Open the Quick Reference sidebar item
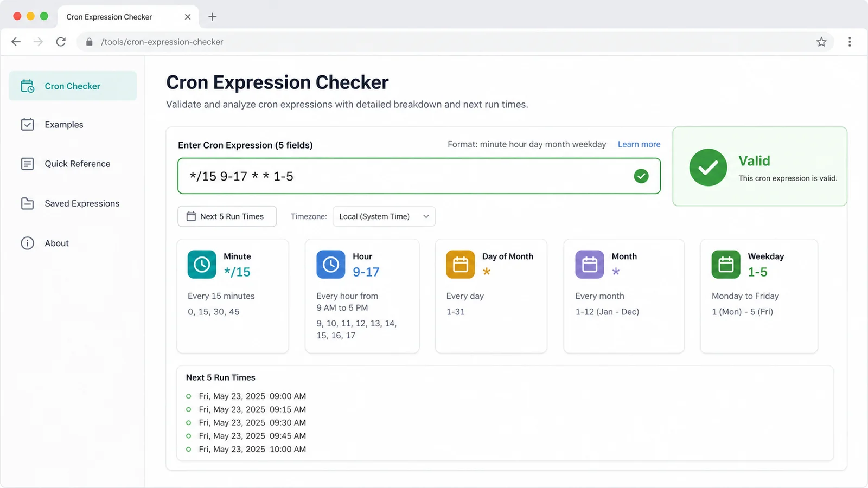Image resolution: width=868 pixels, height=488 pixels. click(x=73, y=164)
